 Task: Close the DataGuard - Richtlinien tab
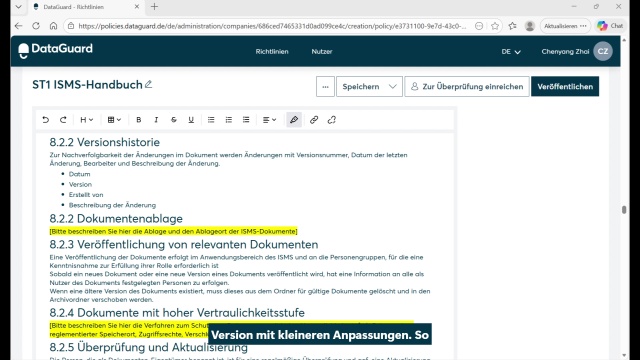click(x=137, y=7)
